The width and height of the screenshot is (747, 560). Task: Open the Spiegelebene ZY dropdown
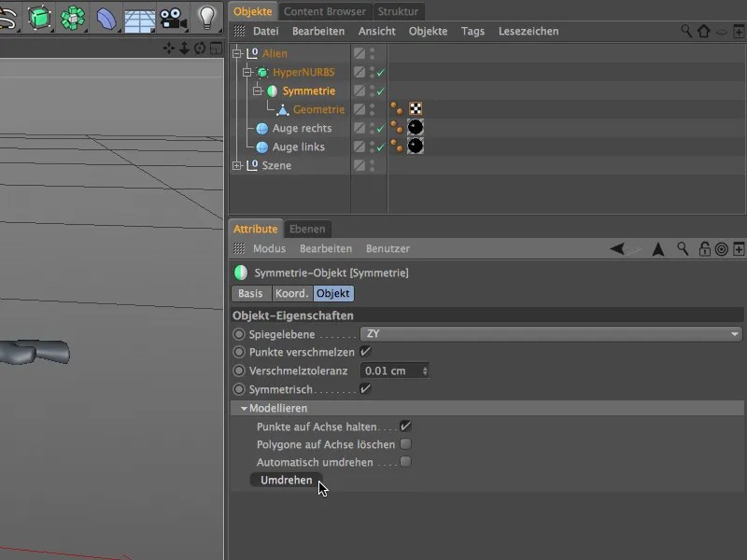point(551,333)
